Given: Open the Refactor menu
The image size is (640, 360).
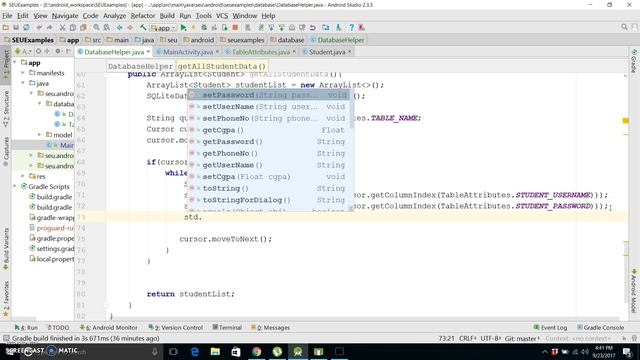Looking at the screenshot, I should [x=143, y=16].
